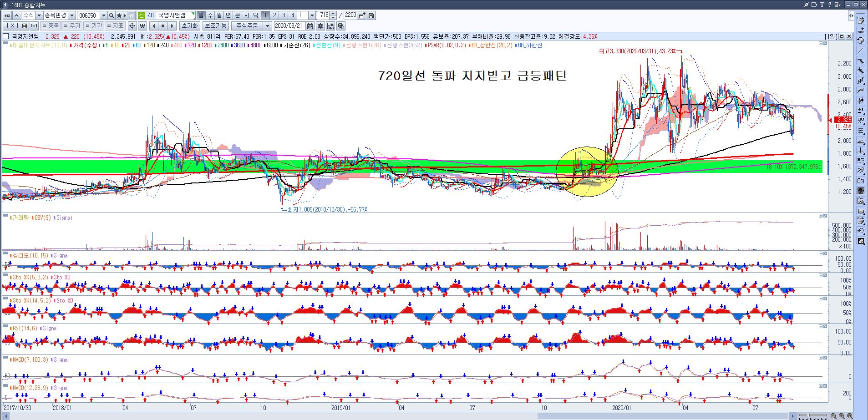The height and width of the screenshot is (420, 868).
Task: Click the star favorites icon
Action: [x=119, y=15]
